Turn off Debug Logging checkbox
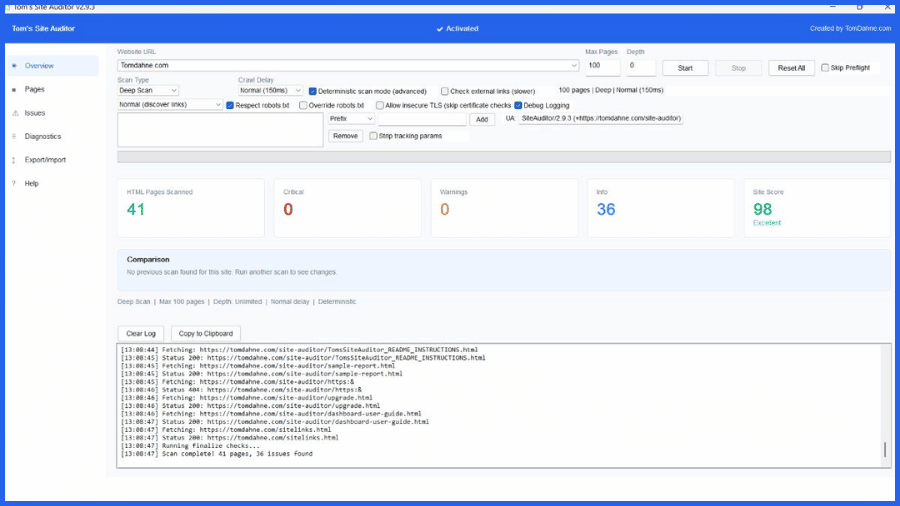 coord(518,106)
